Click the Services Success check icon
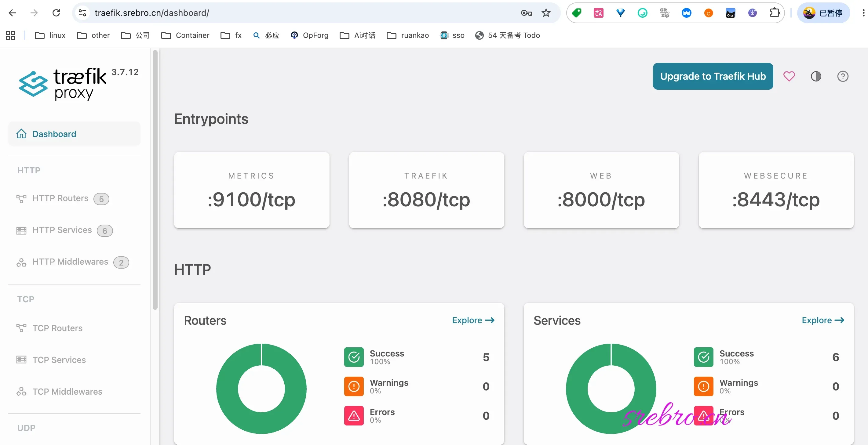868x445 pixels. point(704,357)
